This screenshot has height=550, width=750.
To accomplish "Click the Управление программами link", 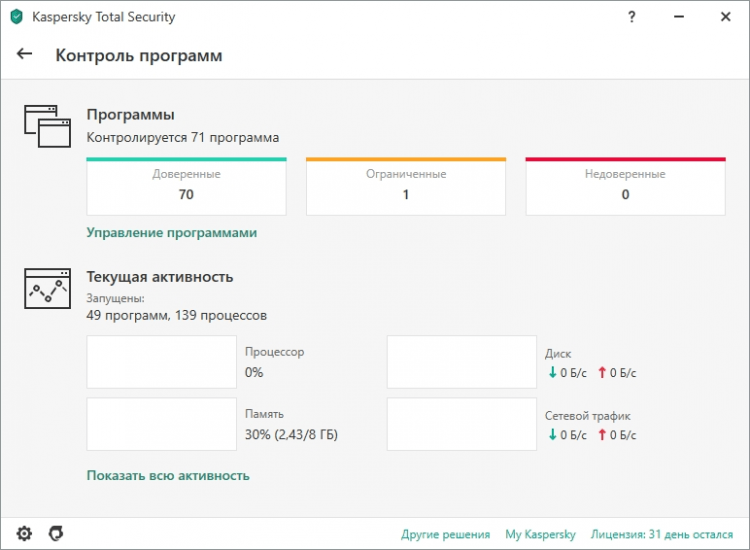I will pos(172,233).
